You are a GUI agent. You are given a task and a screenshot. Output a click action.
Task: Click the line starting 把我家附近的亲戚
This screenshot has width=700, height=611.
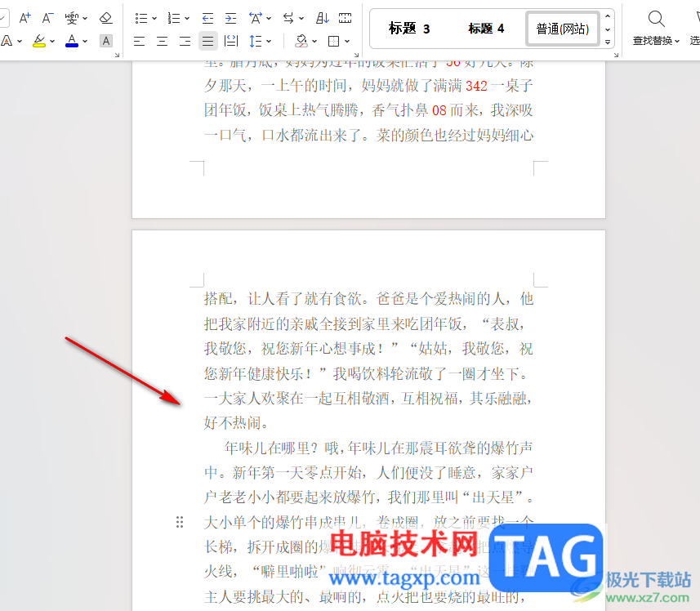(x=365, y=323)
